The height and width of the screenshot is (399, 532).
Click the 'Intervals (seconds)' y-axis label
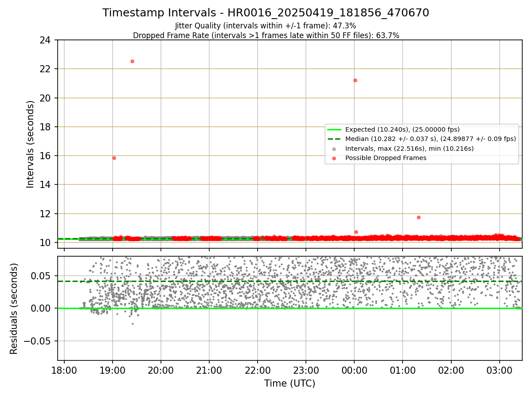tap(30, 144)
